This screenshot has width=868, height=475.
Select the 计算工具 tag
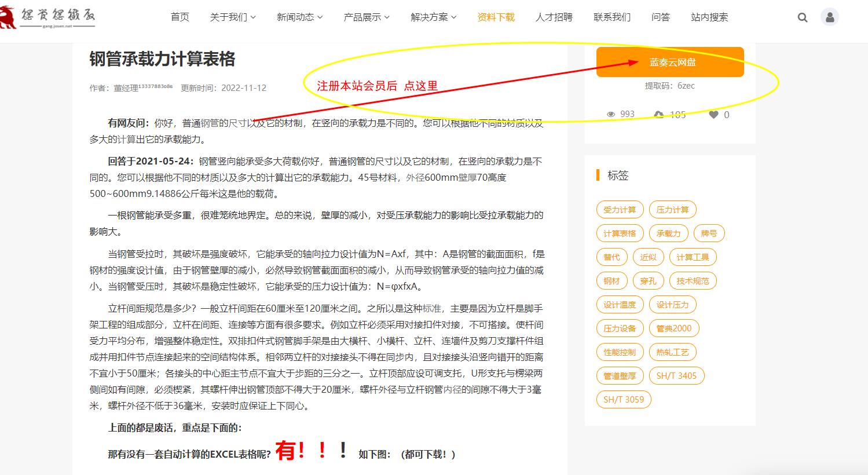(693, 257)
